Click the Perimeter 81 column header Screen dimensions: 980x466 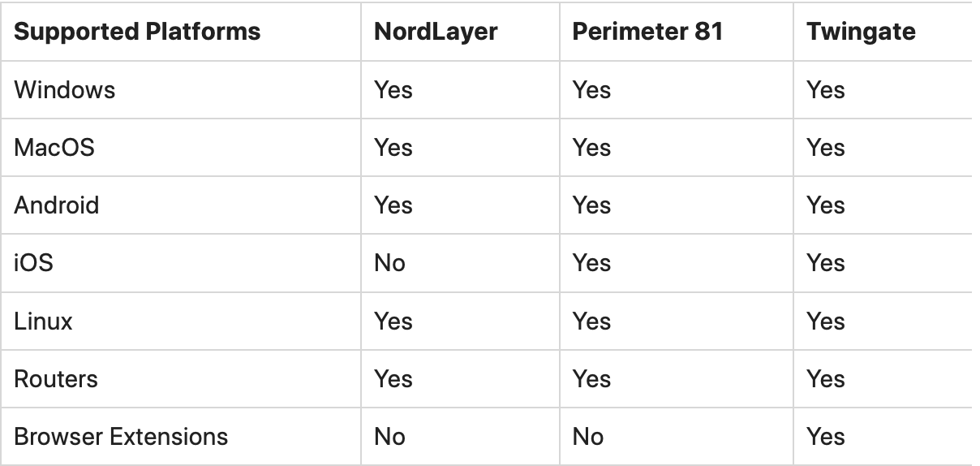tap(647, 32)
